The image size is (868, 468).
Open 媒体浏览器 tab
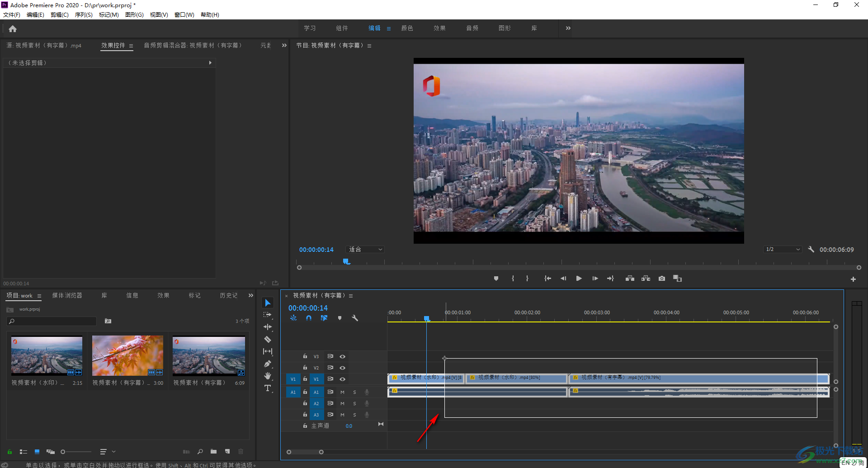tap(67, 295)
